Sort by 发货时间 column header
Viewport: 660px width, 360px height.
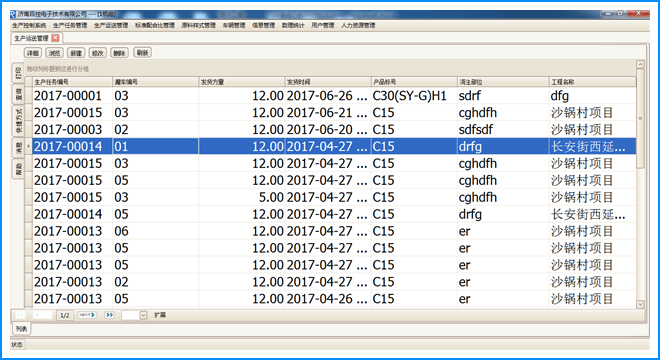327,82
